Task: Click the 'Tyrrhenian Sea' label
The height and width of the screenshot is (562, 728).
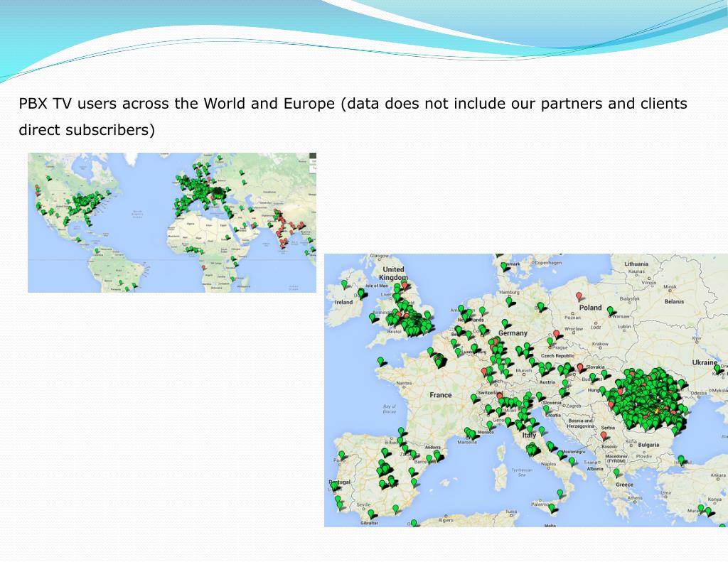Action: 522,472
